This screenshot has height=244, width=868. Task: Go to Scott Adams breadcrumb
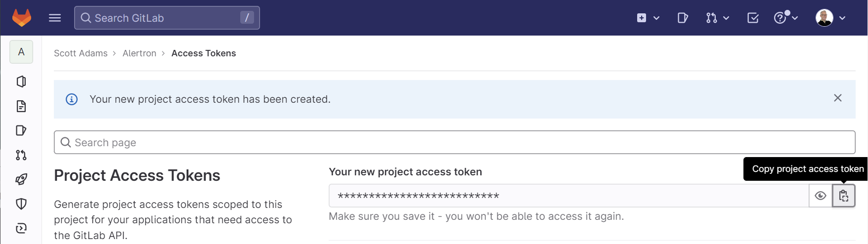(81, 53)
